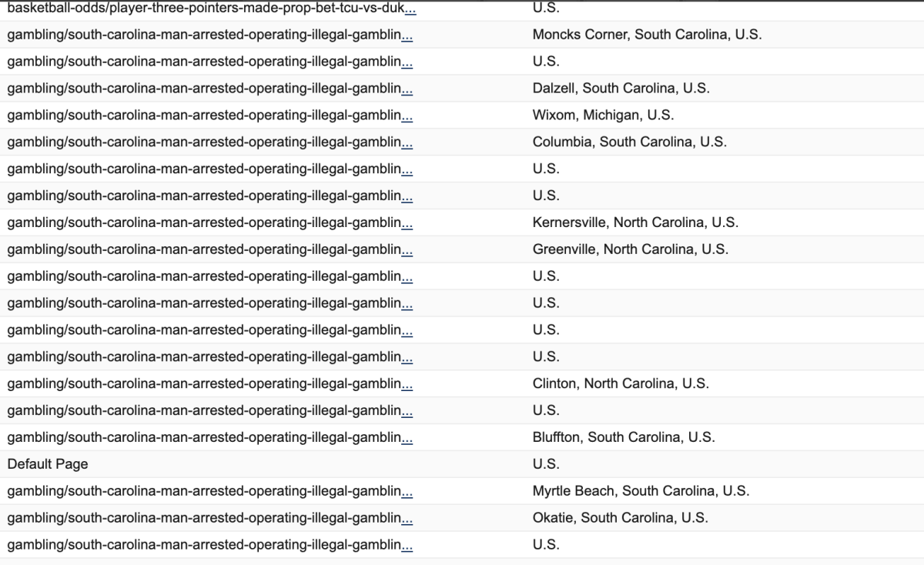Click the ellipsis link on the basketball-odds URL

pyautogui.click(x=411, y=8)
